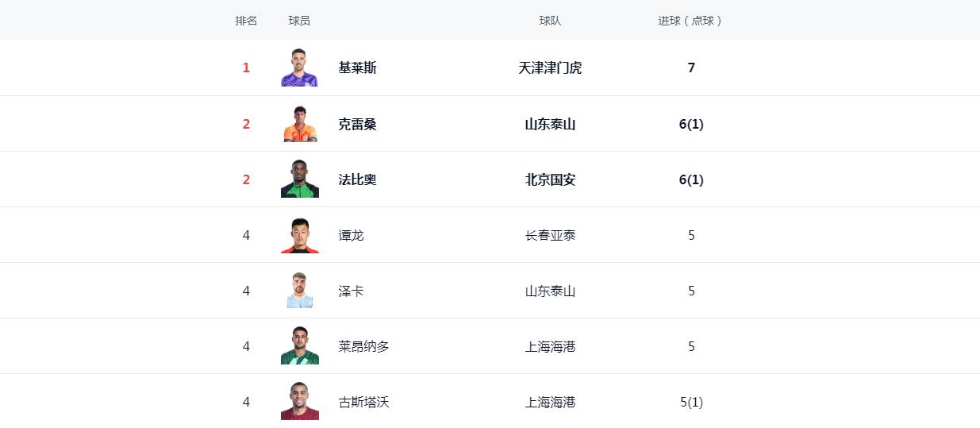The width and height of the screenshot is (980, 428).
Task: Open 莱昂纳多 player avatar image
Action: click(299, 345)
